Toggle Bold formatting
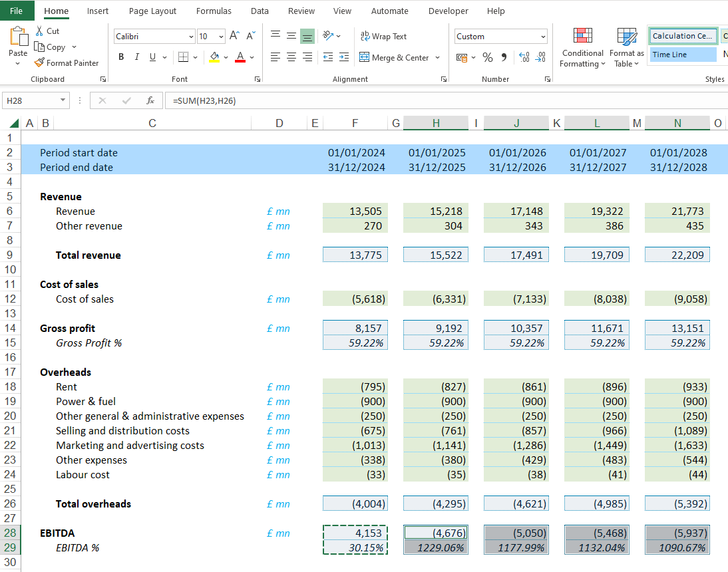The image size is (728, 572). pyautogui.click(x=121, y=57)
